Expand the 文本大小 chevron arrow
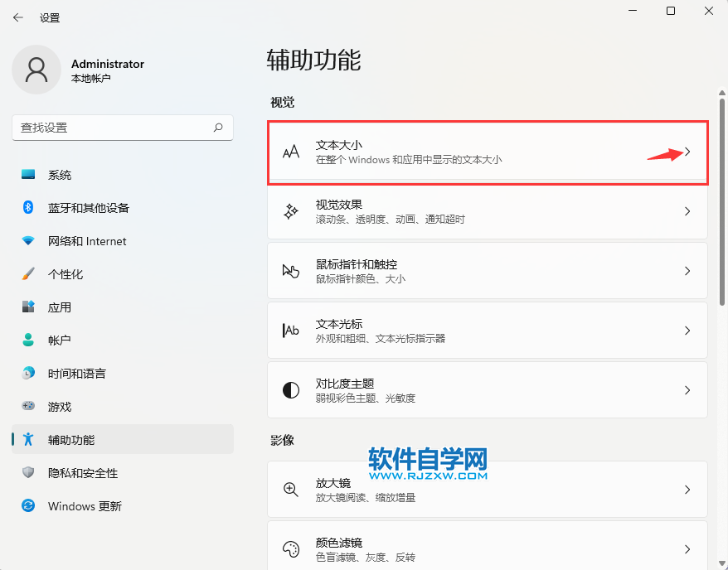The image size is (728, 570). (687, 152)
